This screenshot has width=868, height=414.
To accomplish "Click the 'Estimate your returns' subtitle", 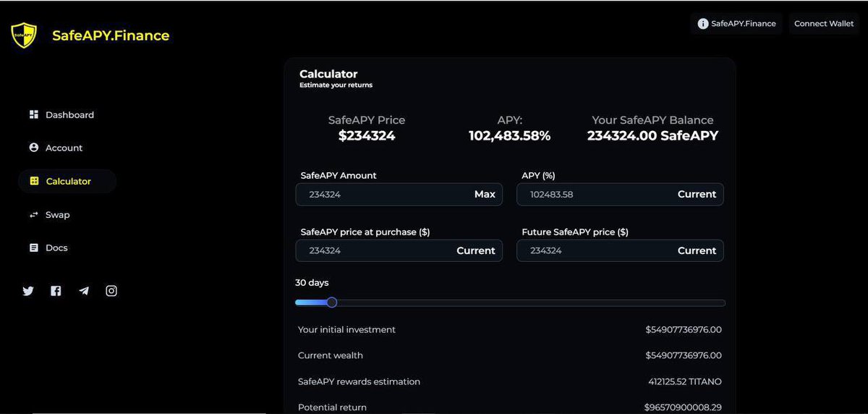I will point(336,85).
